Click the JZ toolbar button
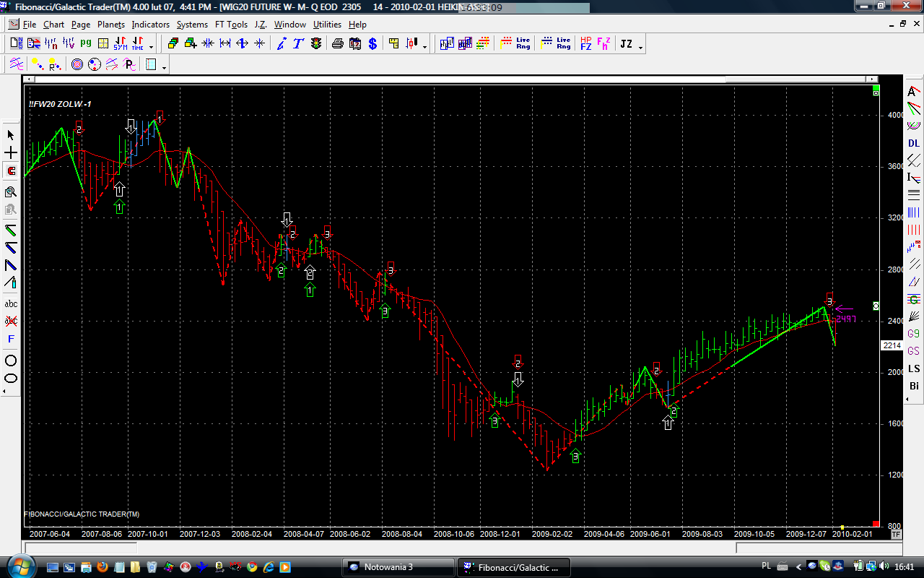Screen dimensions: 924x578 (x=626, y=44)
